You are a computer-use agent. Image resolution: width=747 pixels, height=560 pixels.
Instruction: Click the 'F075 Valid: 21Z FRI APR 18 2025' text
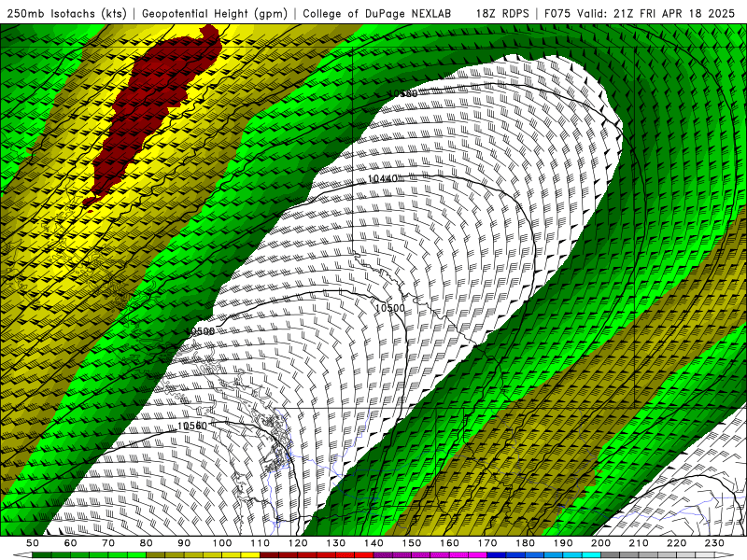(640, 13)
